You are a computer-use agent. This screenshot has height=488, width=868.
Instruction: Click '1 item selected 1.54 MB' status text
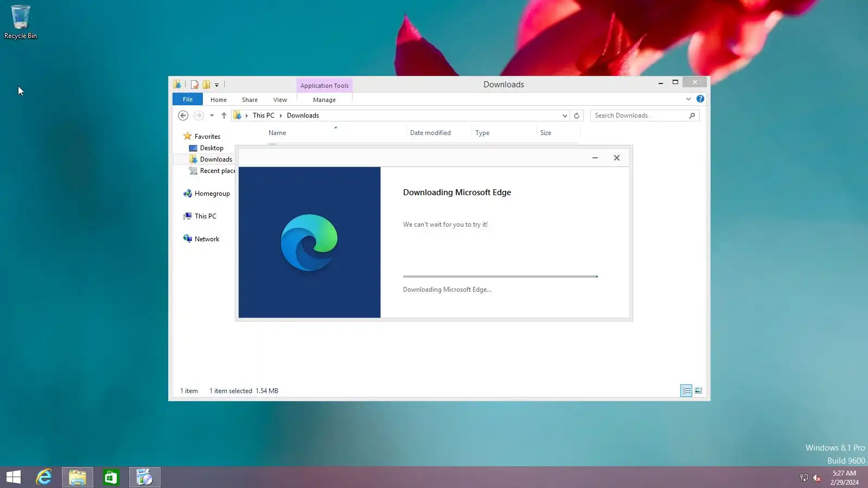tap(244, 391)
